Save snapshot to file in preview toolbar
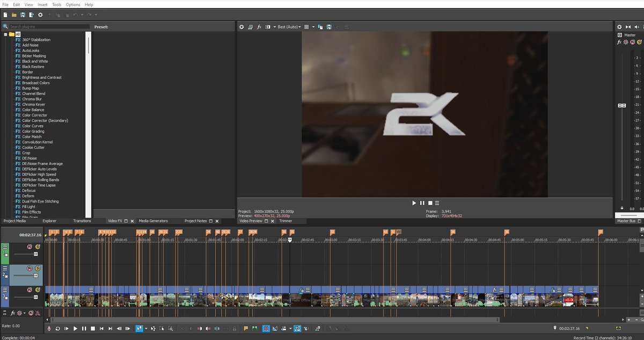Image resolution: width=644 pixels, height=340 pixels. coord(328,27)
